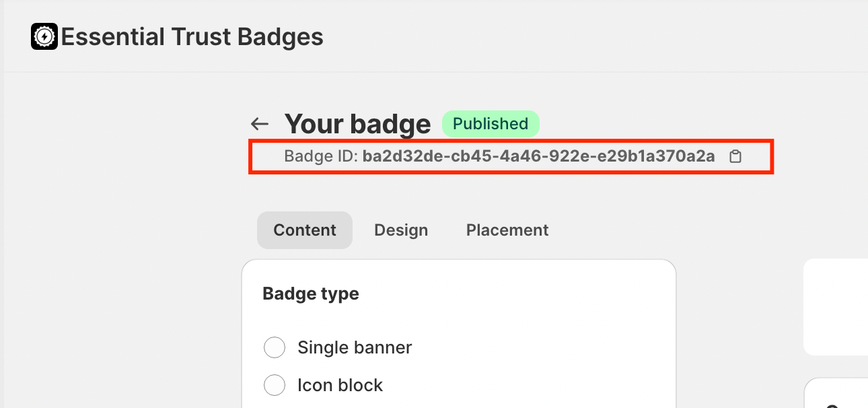Click the empty top header bar area
Screen dimensions: 868x408
tap(572, 36)
